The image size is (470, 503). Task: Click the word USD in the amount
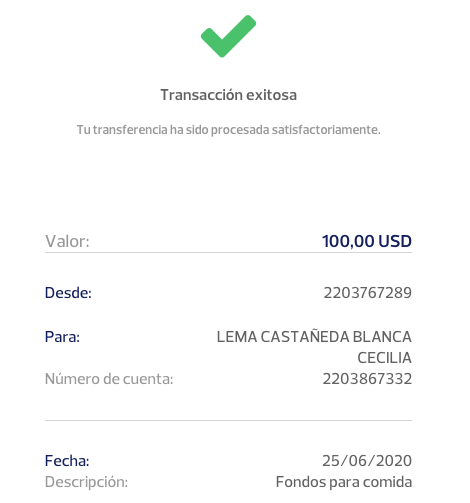coord(395,241)
